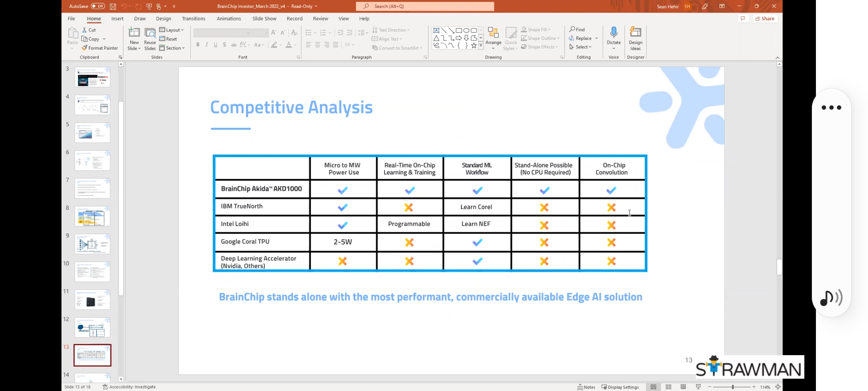Toggle Justify alignment
The height and width of the screenshot is (391, 868).
(x=336, y=45)
